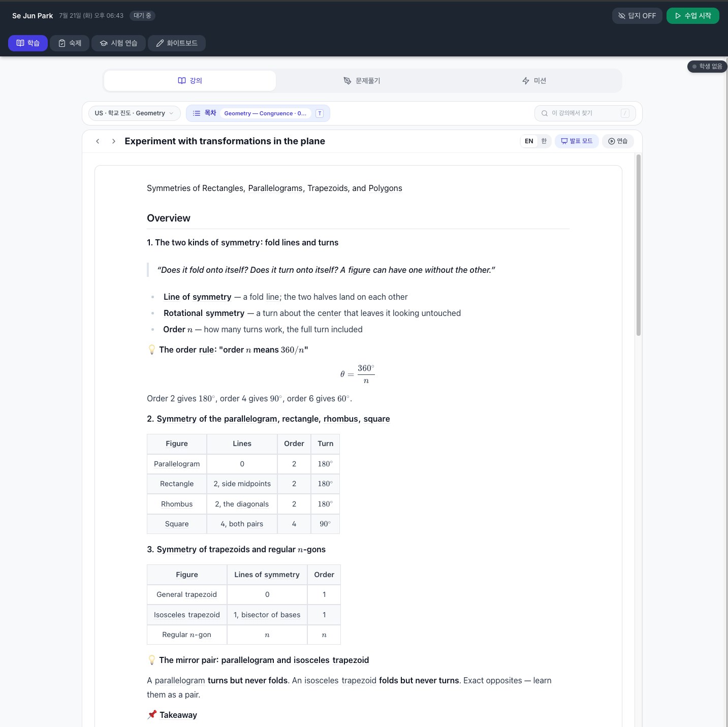This screenshot has height=727, width=728.
Task: Click the lesson title "Experiment with transformations in the plane"
Action: pyautogui.click(x=225, y=141)
